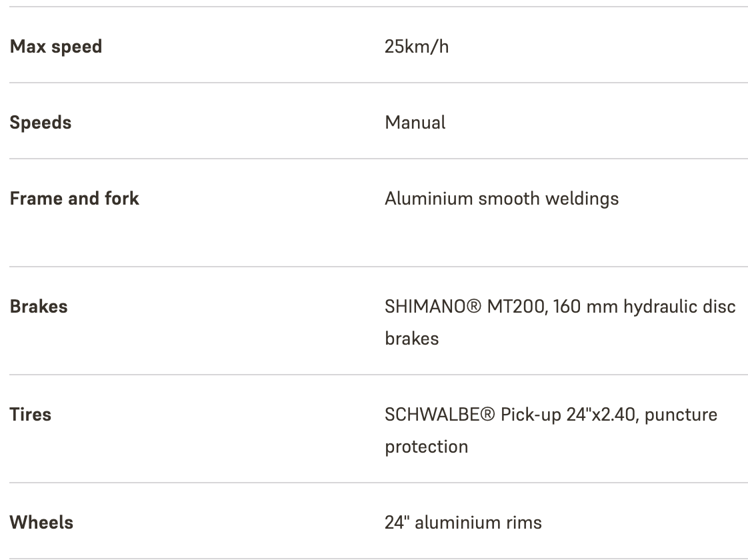The height and width of the screenshot is (560, 748).
Task: Select the Speeds row label
Action: pos(41,123)
